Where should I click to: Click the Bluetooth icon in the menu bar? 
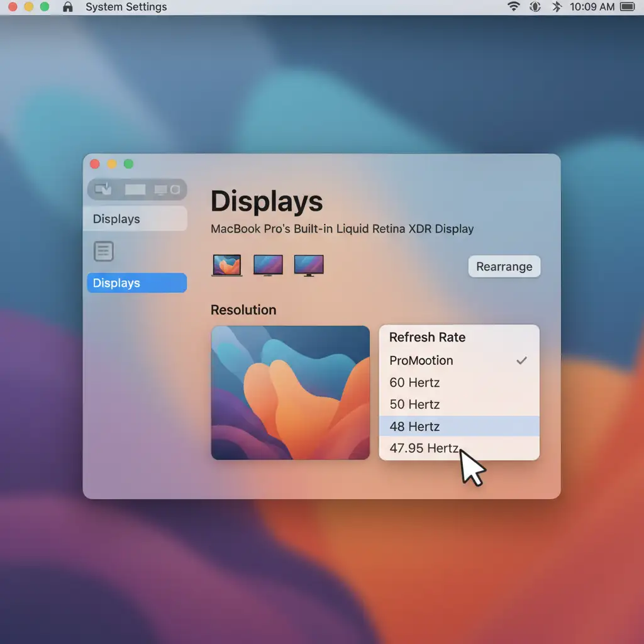point(556,7)
